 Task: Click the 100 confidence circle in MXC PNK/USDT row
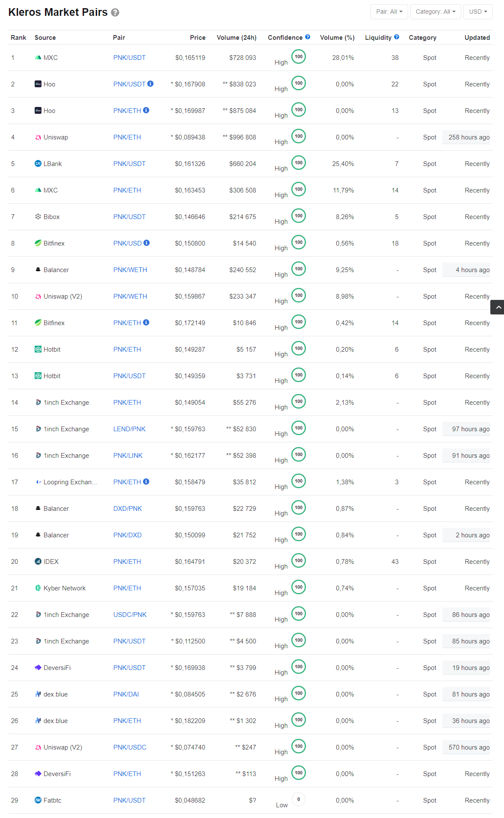299,56
